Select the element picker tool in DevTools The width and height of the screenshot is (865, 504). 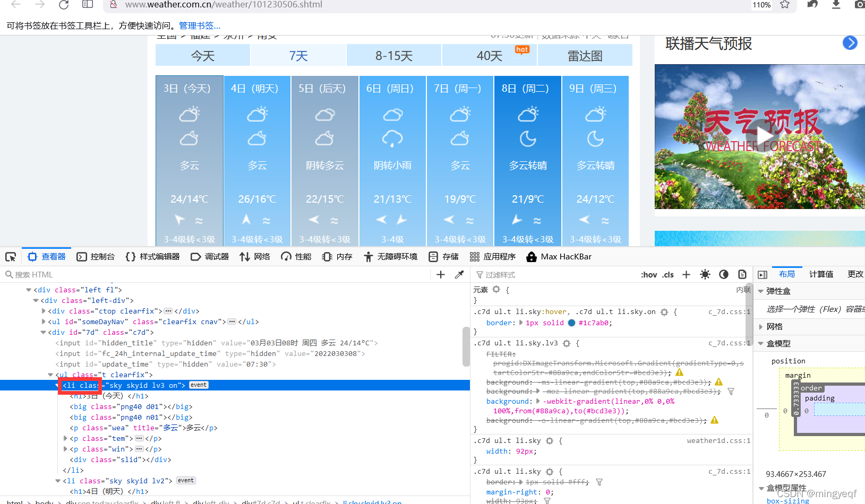[x=11, y=256]
